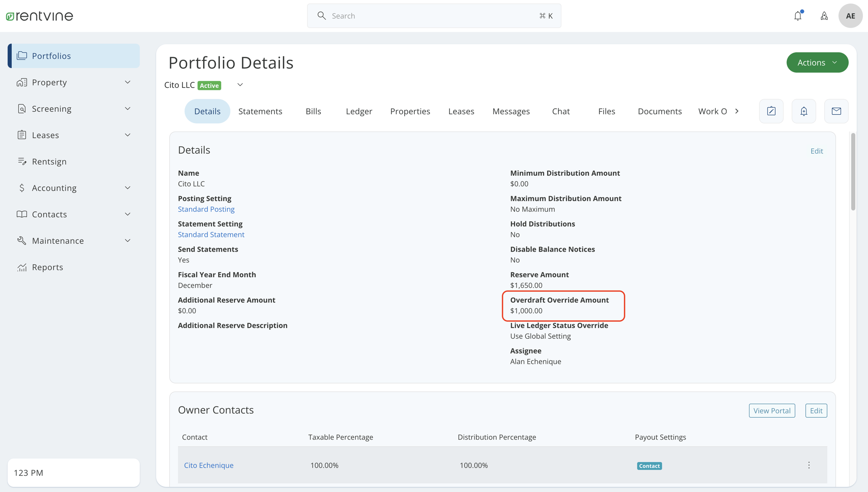Screen dimensions: 868x492
Task: Click the Search input field
Action: point(433,16)
